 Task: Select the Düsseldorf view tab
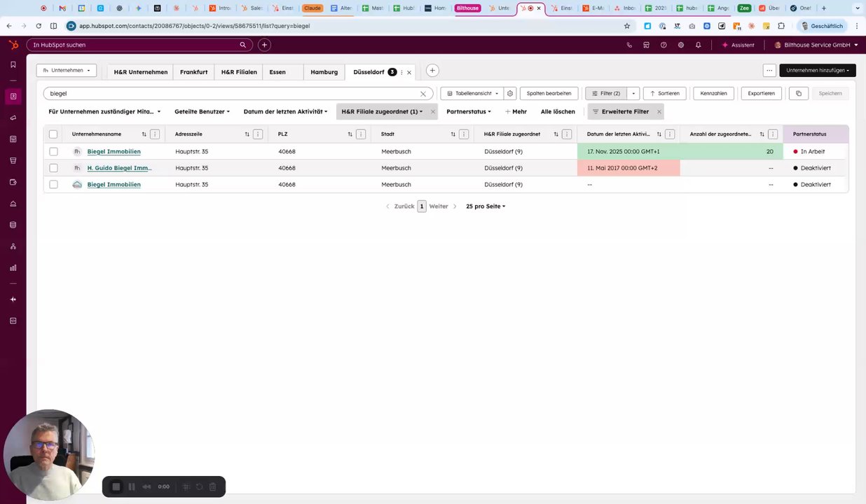pos(369,72)
